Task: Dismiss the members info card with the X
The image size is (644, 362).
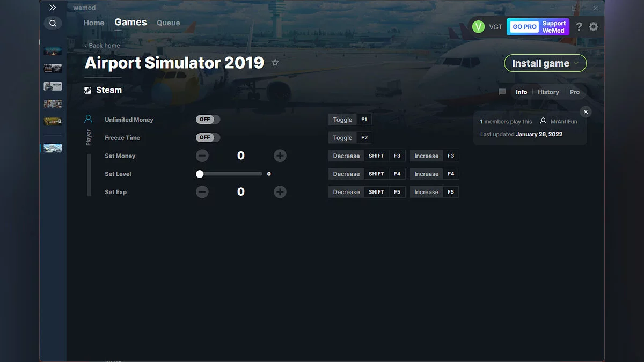Action: [586, 112]
